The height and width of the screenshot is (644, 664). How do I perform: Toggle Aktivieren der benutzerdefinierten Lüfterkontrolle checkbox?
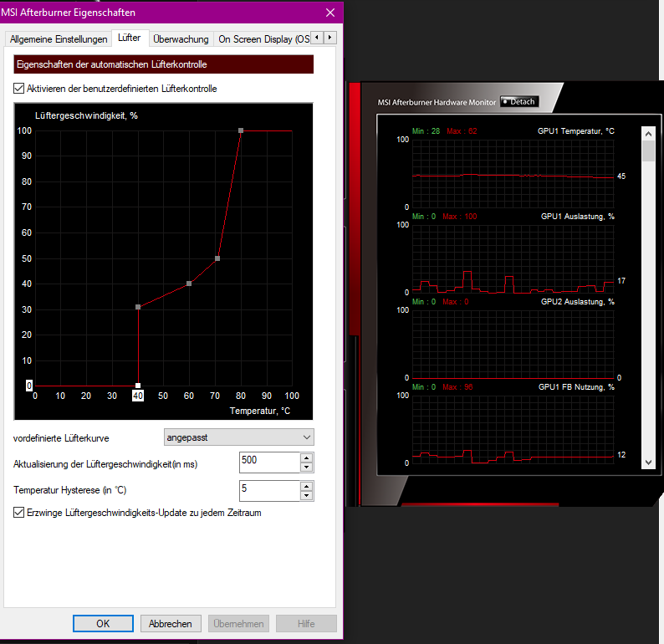18,89
